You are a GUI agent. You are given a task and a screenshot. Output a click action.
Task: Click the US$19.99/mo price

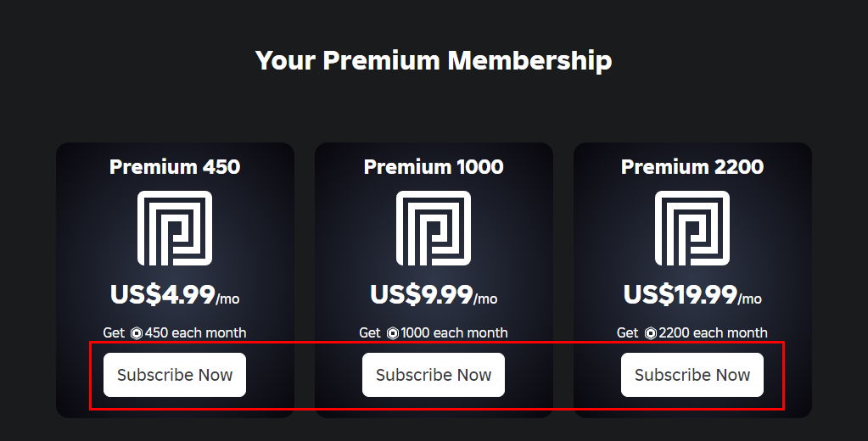click(692, 295)
